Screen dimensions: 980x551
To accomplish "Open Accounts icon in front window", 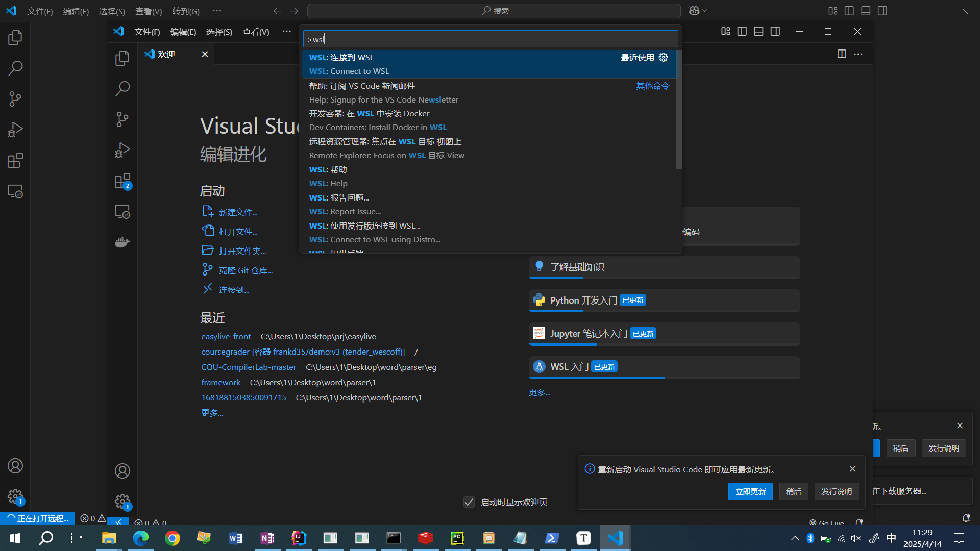I will (x=122, y=471).
